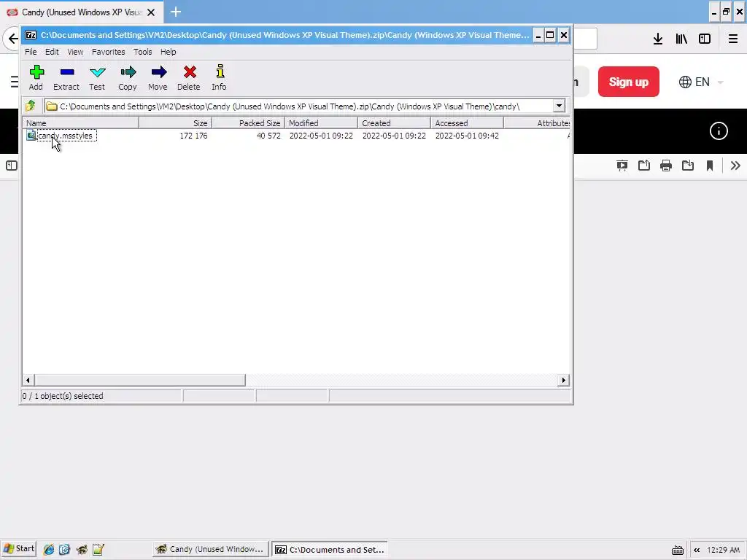
Task: Click the horizontal scrollbar left arrow
Action: pyautogui.click(x=28, y=380)
